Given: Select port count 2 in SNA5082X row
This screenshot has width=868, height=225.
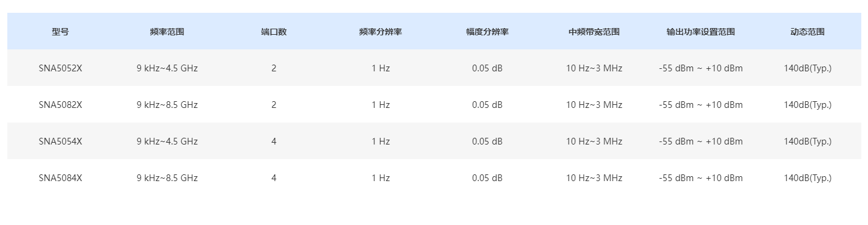Looking at the screenshot, I should coord(274,105).
